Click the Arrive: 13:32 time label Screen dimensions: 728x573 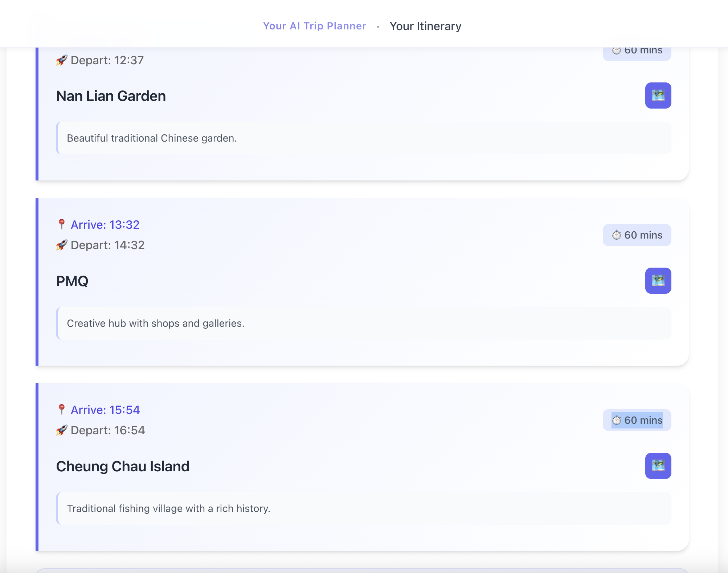pyautogui.click(x=105, y=225)
